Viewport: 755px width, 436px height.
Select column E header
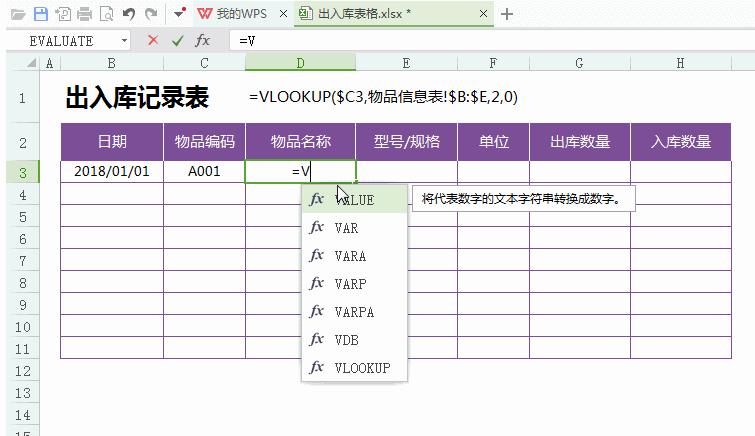click(x=406, y=63)
